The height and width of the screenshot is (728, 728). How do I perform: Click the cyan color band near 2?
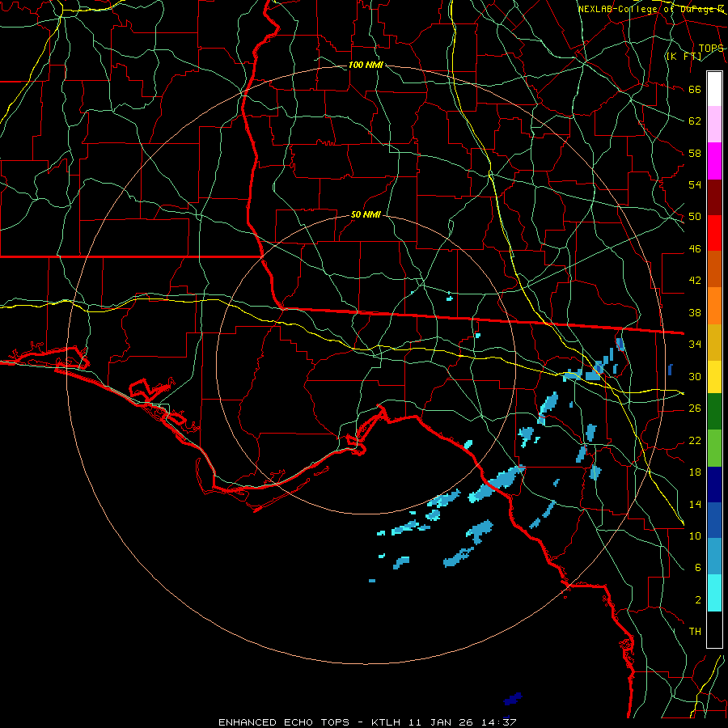(714, 593)
